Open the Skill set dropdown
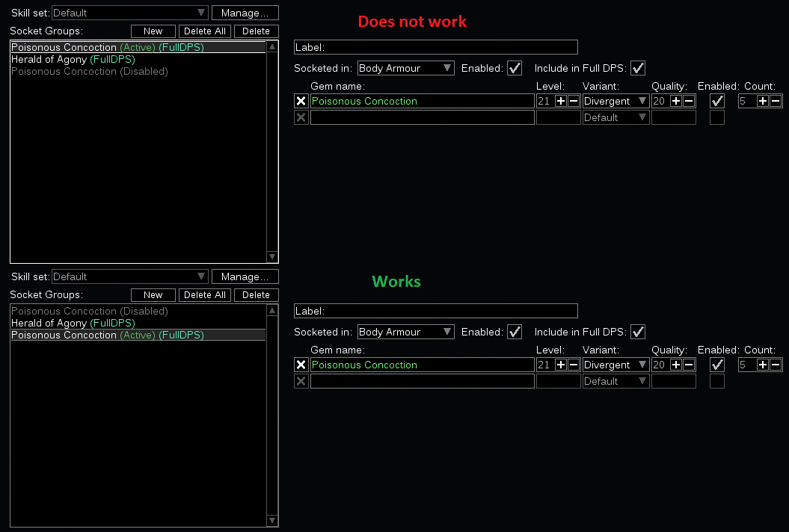 click(129, 12)
